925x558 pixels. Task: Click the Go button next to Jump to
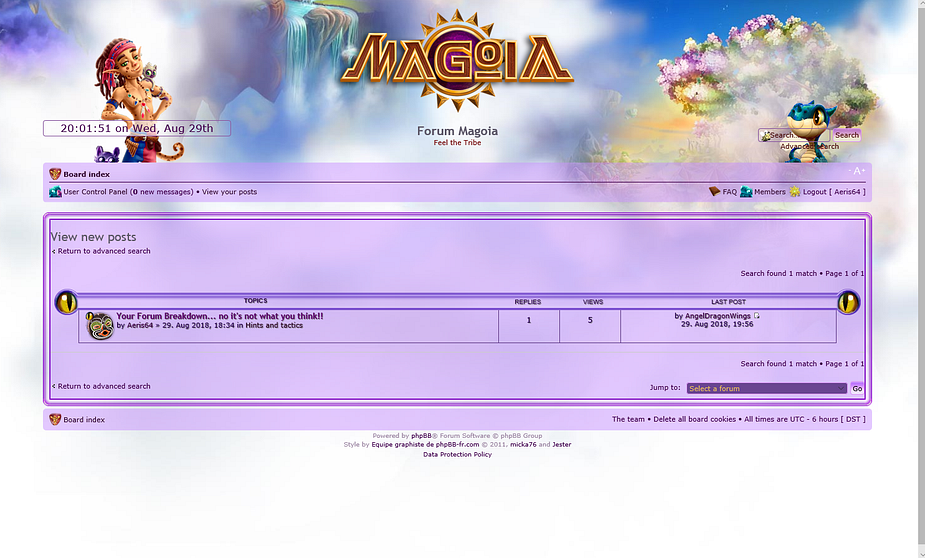click(x=857, y=388)
